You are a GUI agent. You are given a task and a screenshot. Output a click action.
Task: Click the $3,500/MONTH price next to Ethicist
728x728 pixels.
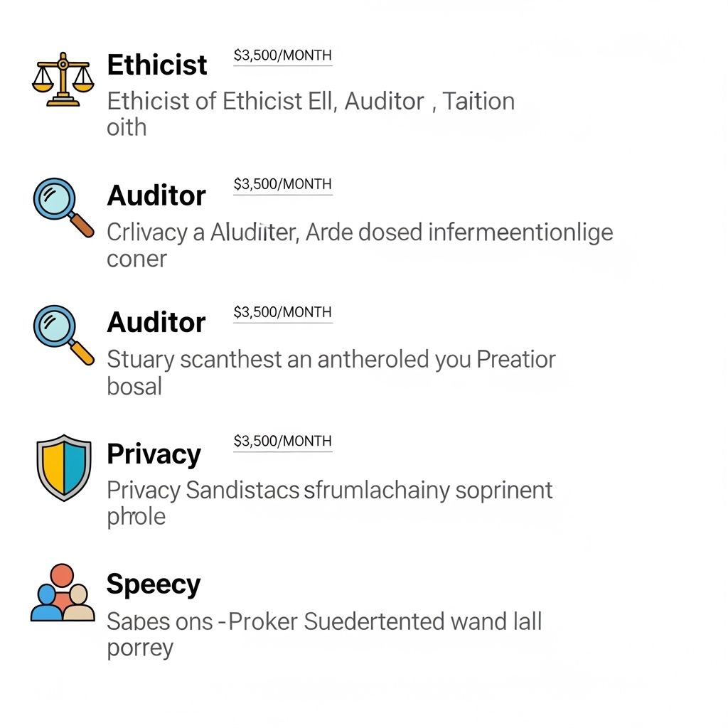click(283, 55)
